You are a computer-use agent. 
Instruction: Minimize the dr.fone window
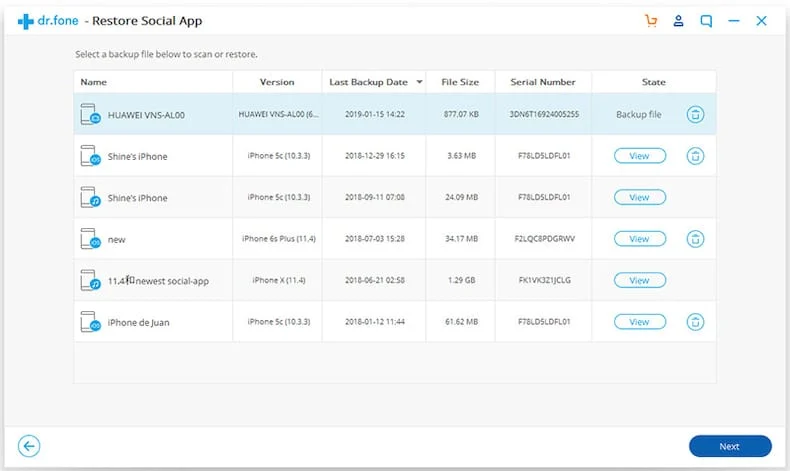point(734,21)
